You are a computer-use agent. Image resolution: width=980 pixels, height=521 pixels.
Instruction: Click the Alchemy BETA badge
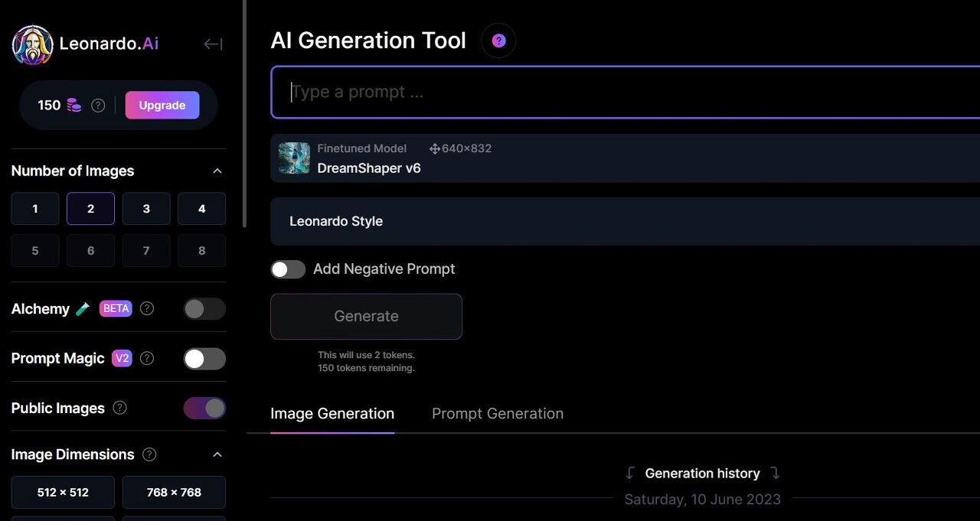click(116, 308)
